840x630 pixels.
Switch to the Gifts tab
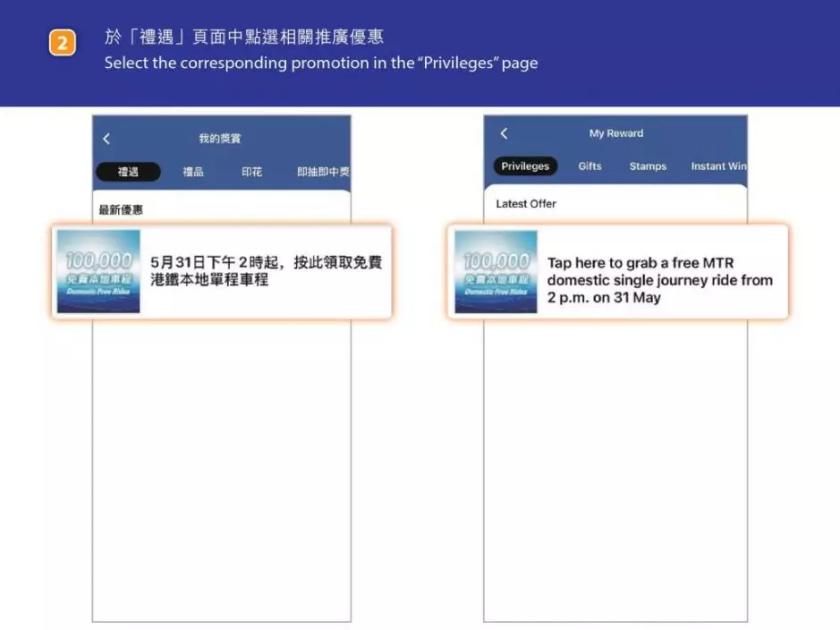click(x=590, y=166)
